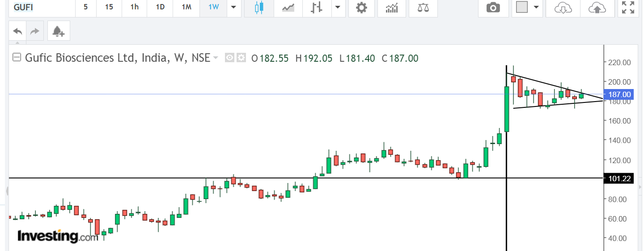Expand the timeframe dropdown arrow after 1W

(x=233, y=8)
